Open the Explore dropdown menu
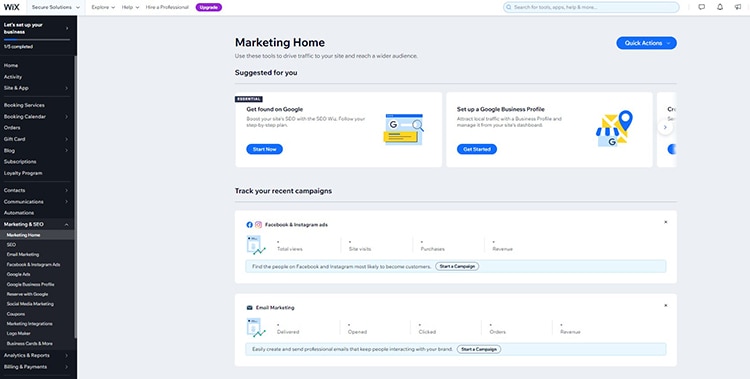750x379 pixels. tap(103, 8)
